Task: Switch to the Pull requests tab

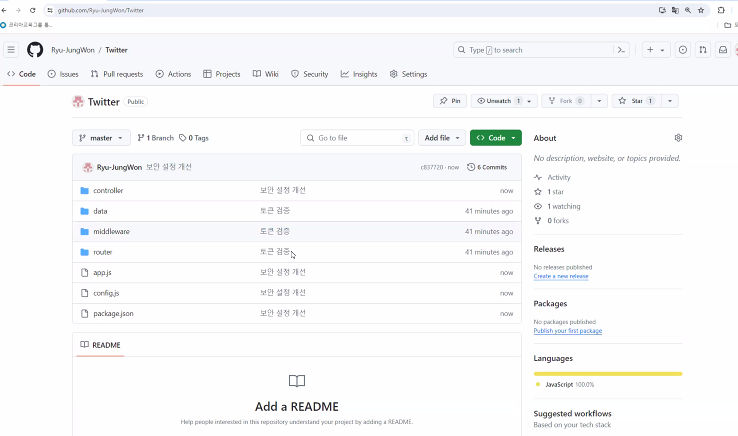Action: point(117,74)
